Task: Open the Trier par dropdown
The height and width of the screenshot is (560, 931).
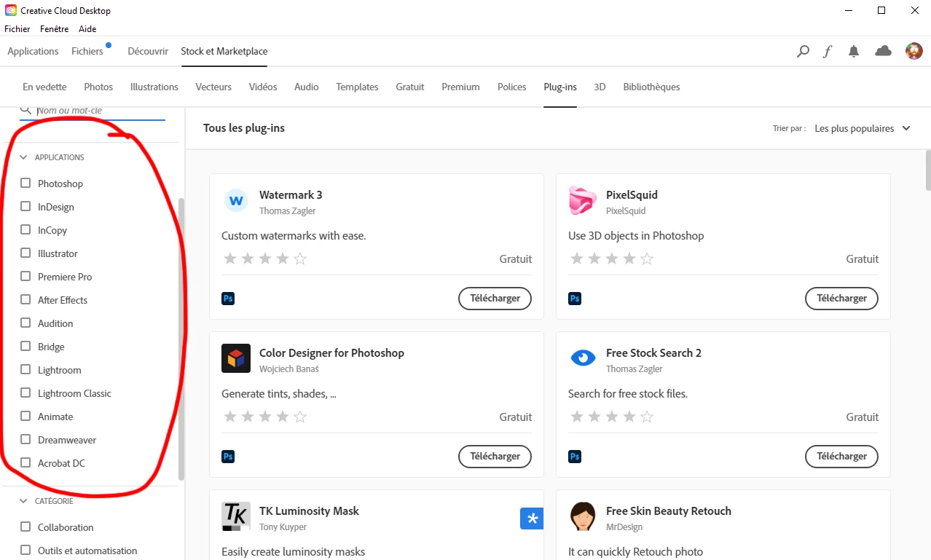Action: [x=863, y=128]
